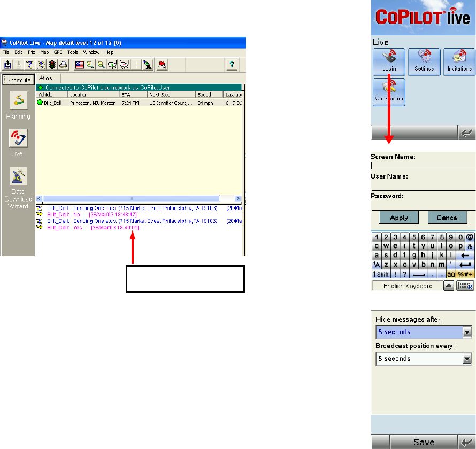Hide the on-screen keyboard with the keyboard X icon
476x449 pixels.
click(465, 286)
